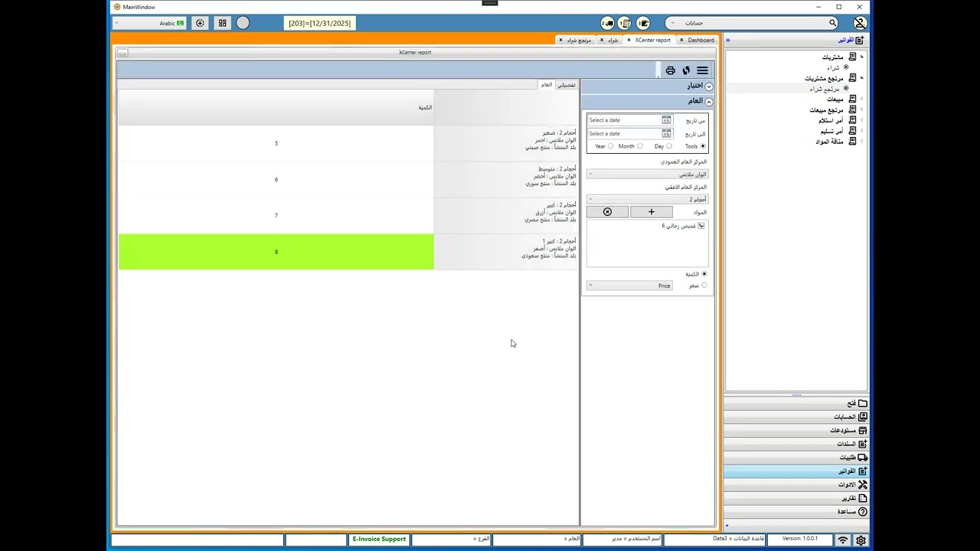Select the green highlighted row with value 8
Screen dimensions: 980x551
click(276, 252)
